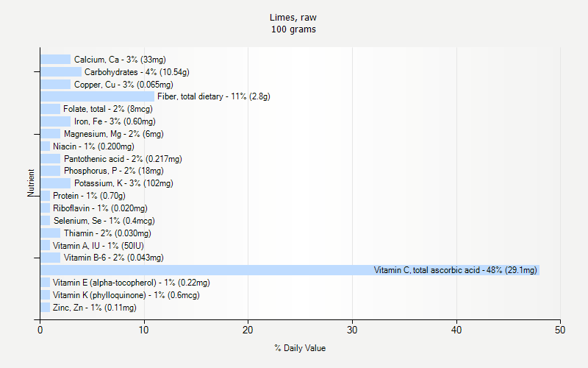Click the Pantothenic acid bar label
Screen dimensions: 588x368
pos(123,159)
